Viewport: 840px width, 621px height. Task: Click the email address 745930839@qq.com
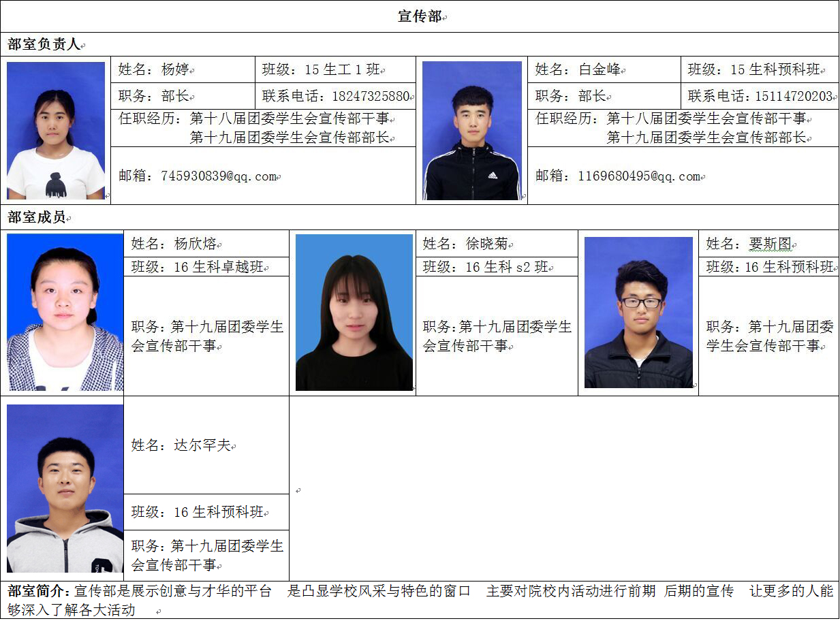(x=219, y=176)
